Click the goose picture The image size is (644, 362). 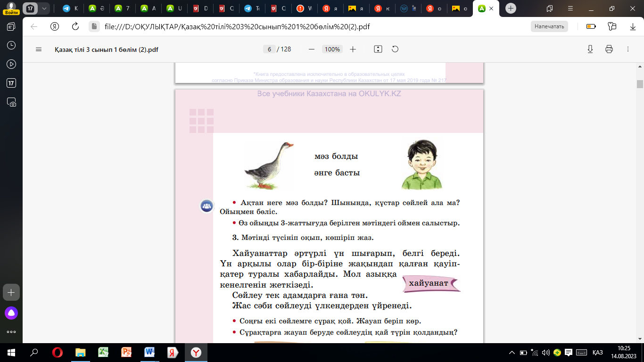click(269, 165)
